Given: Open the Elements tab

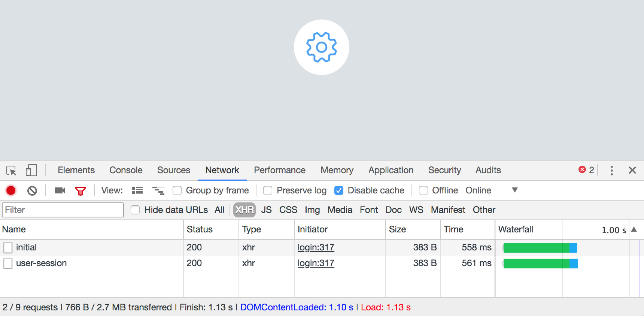Looking at the screenshot, I should (x=76, y=170).
